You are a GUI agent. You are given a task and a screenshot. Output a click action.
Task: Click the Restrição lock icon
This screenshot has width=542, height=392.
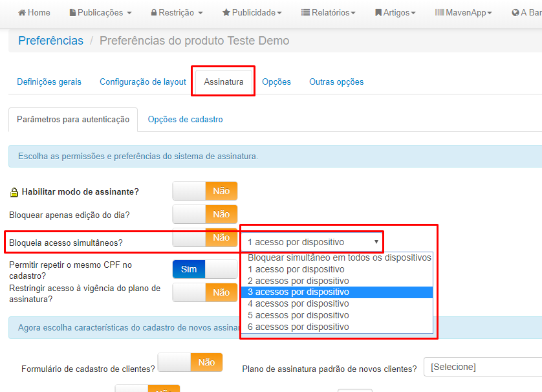tap(154, 13)
